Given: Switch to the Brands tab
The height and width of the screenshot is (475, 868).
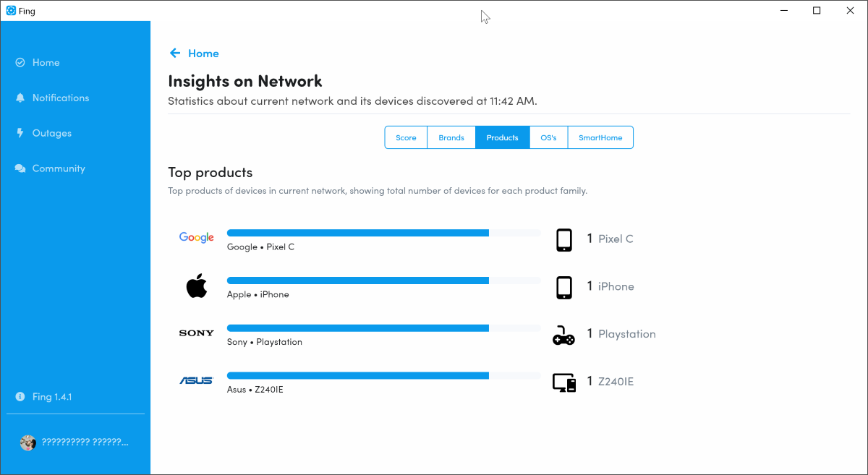Looking at the screenshot, I should [451, 137].
